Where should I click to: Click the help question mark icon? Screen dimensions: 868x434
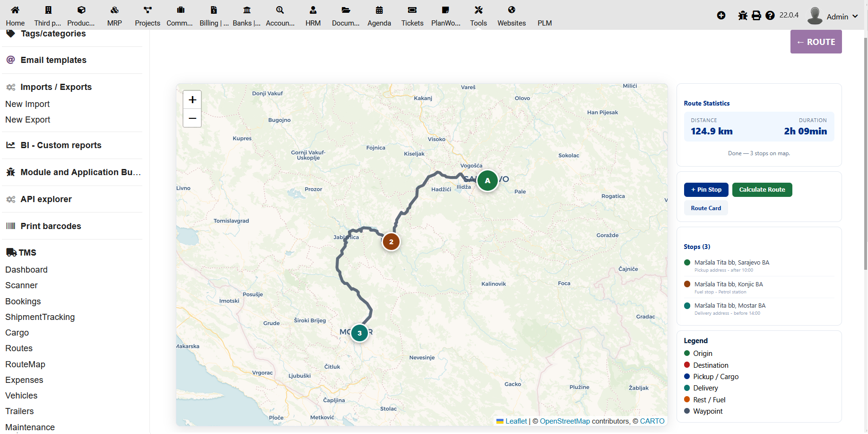tap(770, 16)
